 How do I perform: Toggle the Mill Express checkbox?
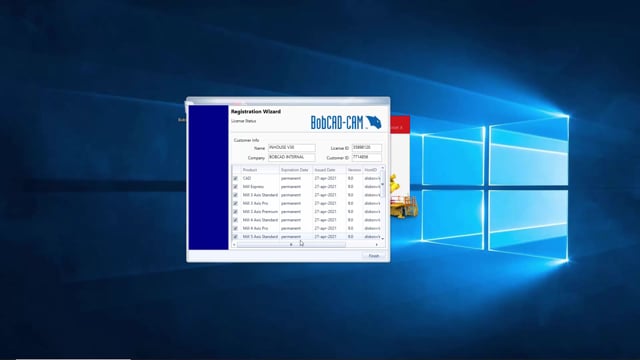pos(236,187)
